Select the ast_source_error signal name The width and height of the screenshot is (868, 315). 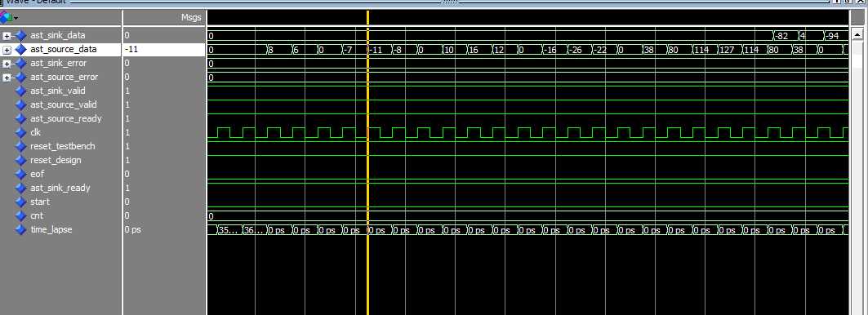(64, 77)
